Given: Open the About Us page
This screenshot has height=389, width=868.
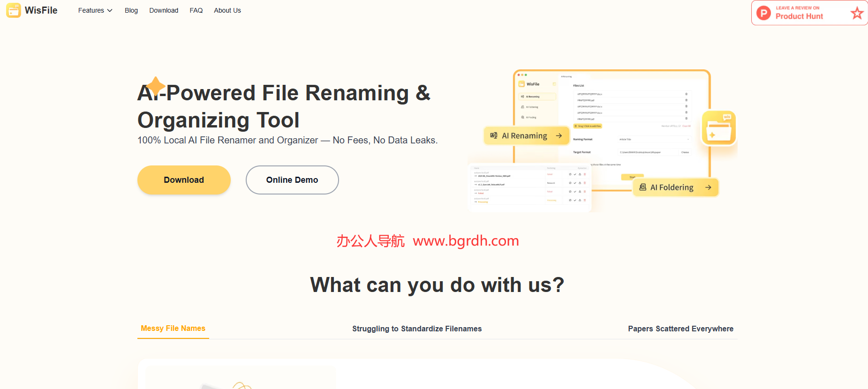Looking at the screenshot, I should pos(227,10).
